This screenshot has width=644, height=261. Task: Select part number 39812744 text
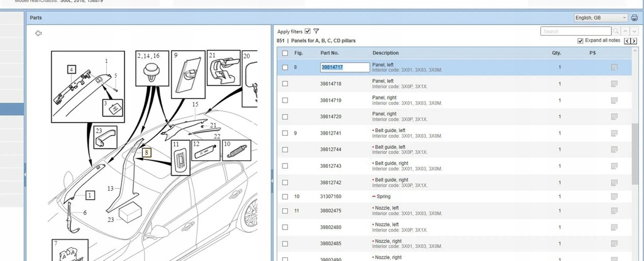(x=331, y=150)
